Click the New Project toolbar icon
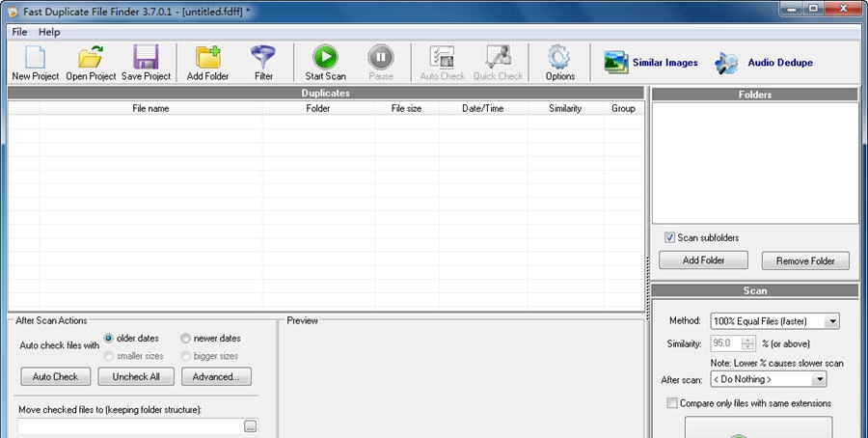The height and width of the screenshot is (438, 868). (36, 63)
